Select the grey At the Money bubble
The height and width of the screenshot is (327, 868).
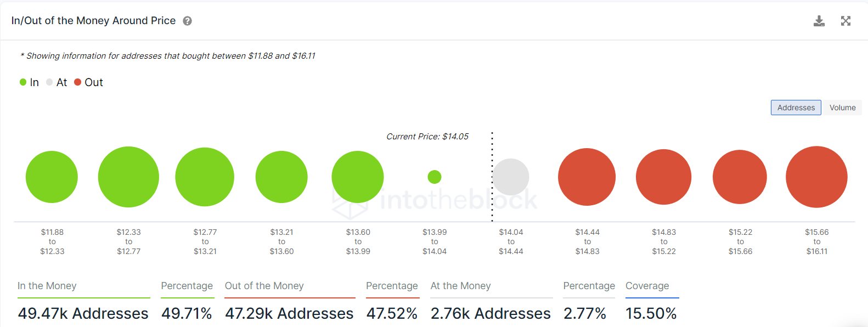pyautogui.click(x=511, y=177)
